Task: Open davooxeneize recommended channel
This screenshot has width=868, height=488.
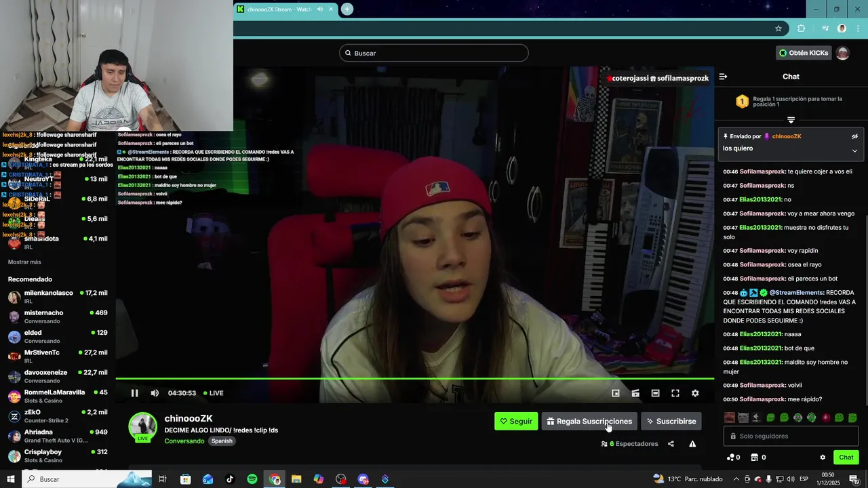Action: pos(58,376)
